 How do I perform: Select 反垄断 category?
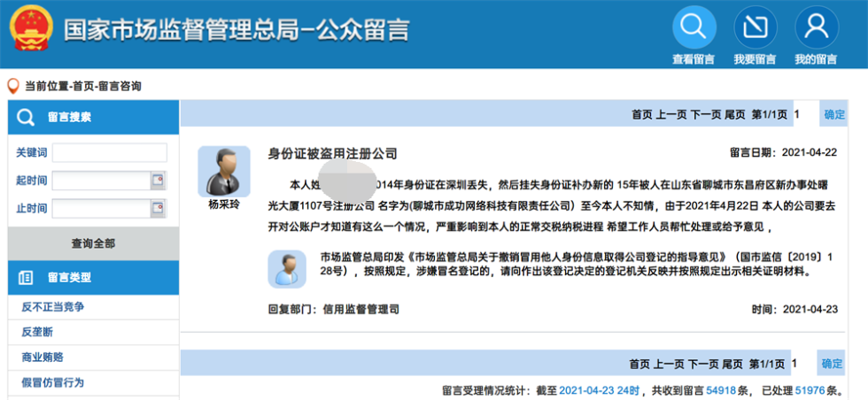tap(37, 332)
